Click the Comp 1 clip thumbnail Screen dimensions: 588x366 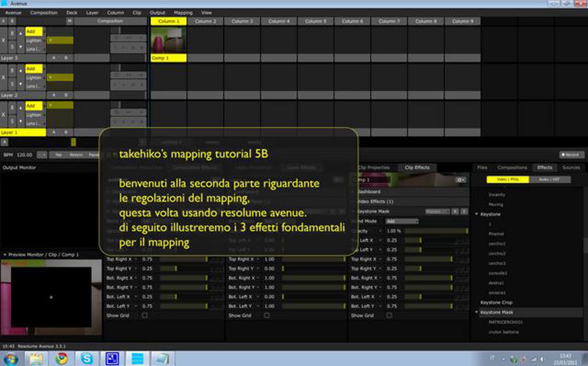(x=169, y=40)
